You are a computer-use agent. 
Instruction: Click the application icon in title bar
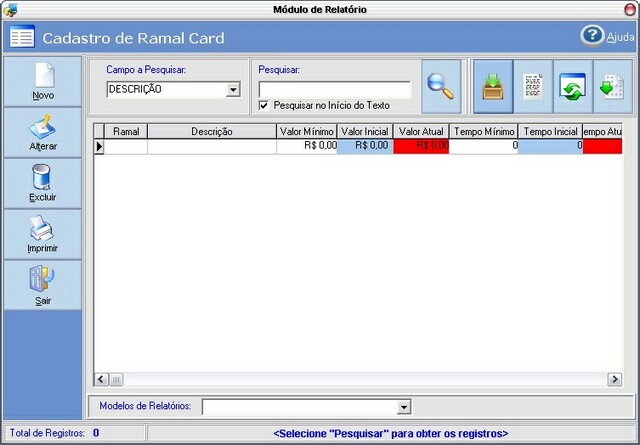(x=10, y=9)
